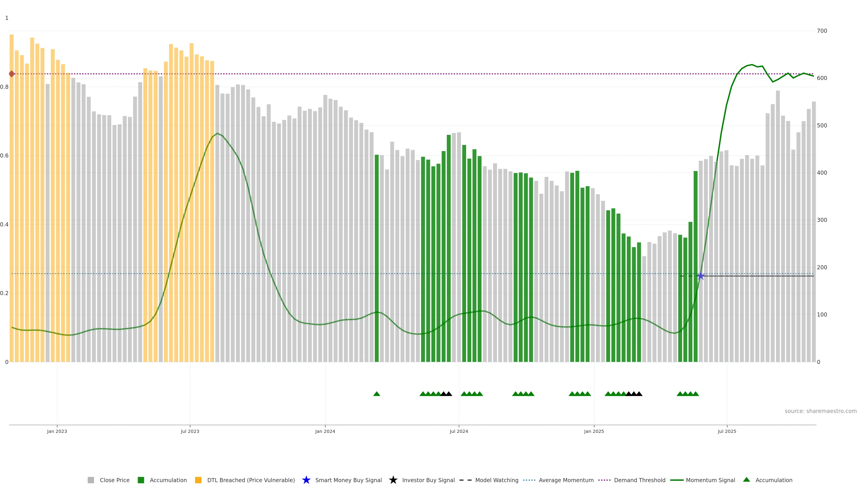Image resolution: width=868 pixels, height=488 pixels.
Task: Click the Jan 2024 axis label
Action: pyautogui.click(x=325, y=432)
